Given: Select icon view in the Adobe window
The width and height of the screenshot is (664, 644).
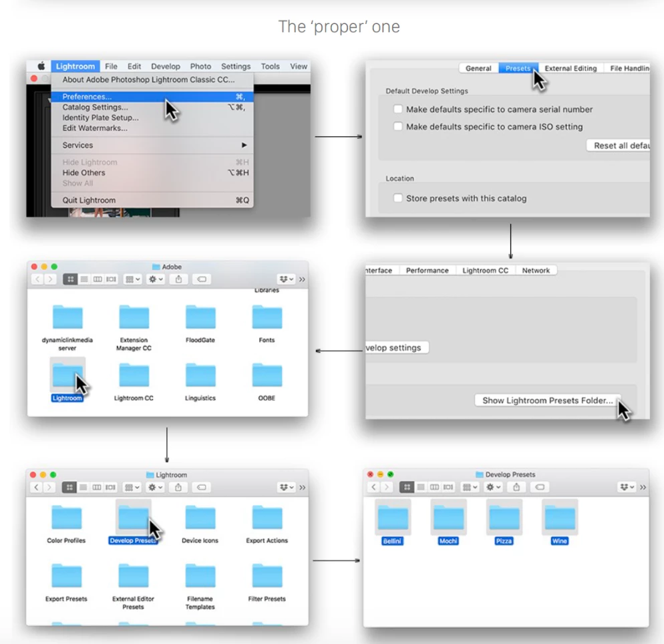Looking at the screenshot, I should click(x=70, y=279).
